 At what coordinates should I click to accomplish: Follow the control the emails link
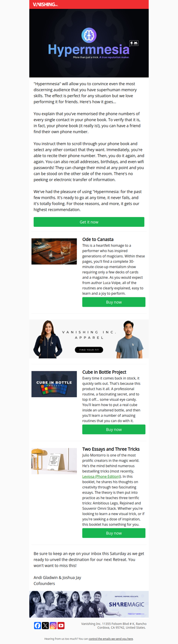(x=111, y=639)
